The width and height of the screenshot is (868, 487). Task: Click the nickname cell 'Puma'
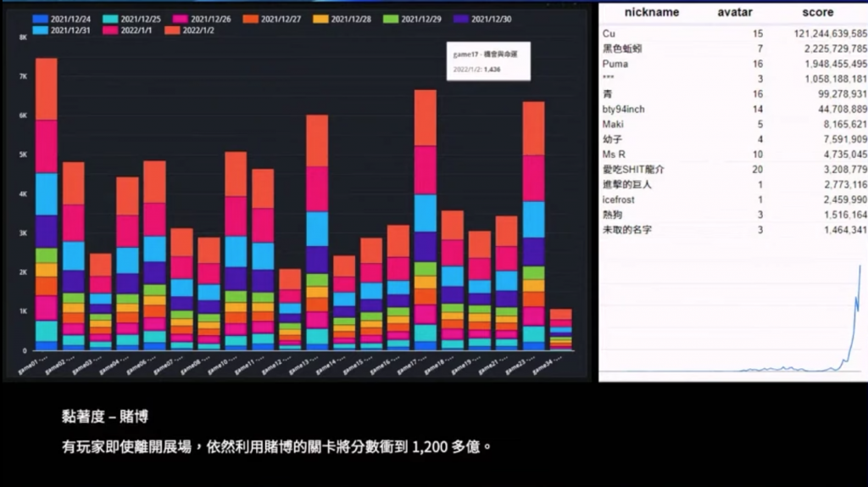click(615, 64)
